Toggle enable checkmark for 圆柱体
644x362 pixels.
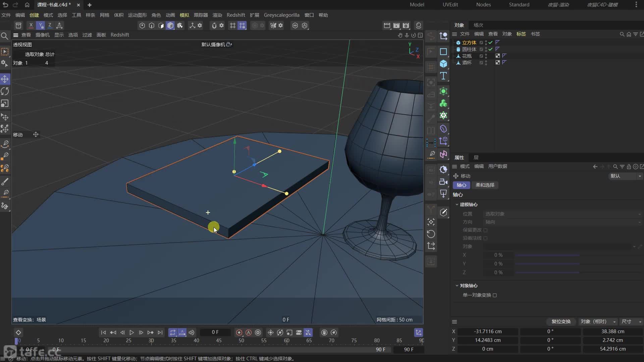click(x=490, y=49)
